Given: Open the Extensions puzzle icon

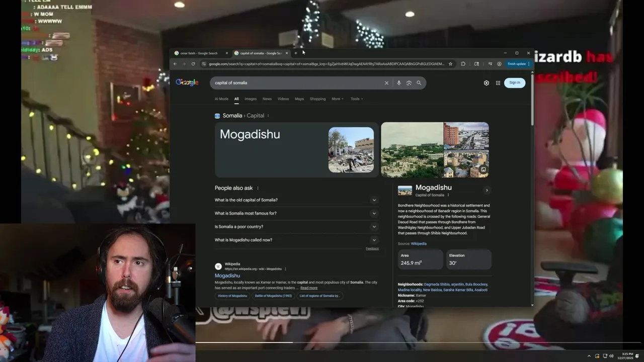Looking at the screenshot, I should pyautogui.click(x=463, y=64).
